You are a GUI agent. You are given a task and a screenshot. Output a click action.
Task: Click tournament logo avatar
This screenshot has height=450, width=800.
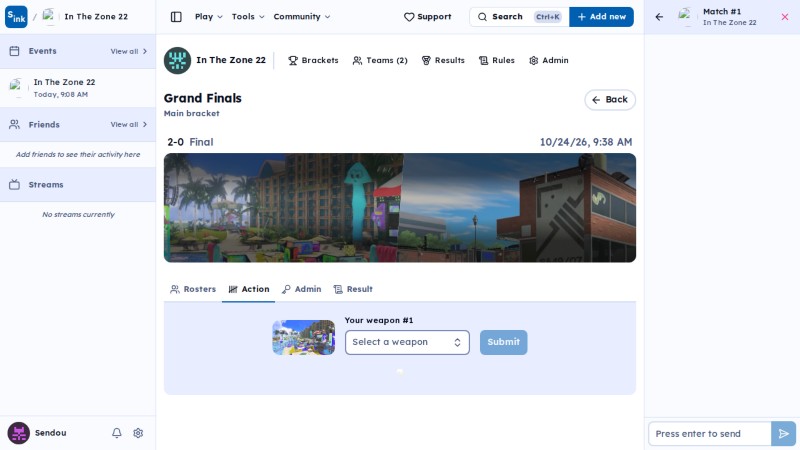coord(177,60)
